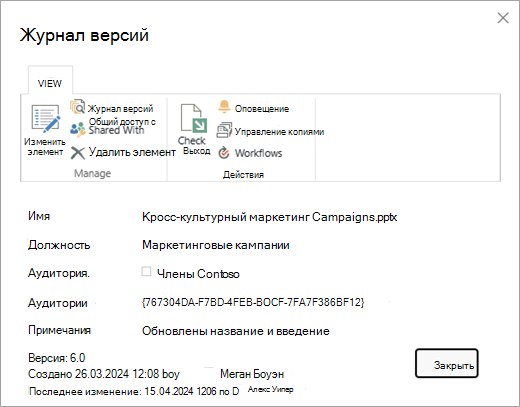Click the Edit item pencil icon
Screen dimensions: 520x407
[x=46, y=118]
